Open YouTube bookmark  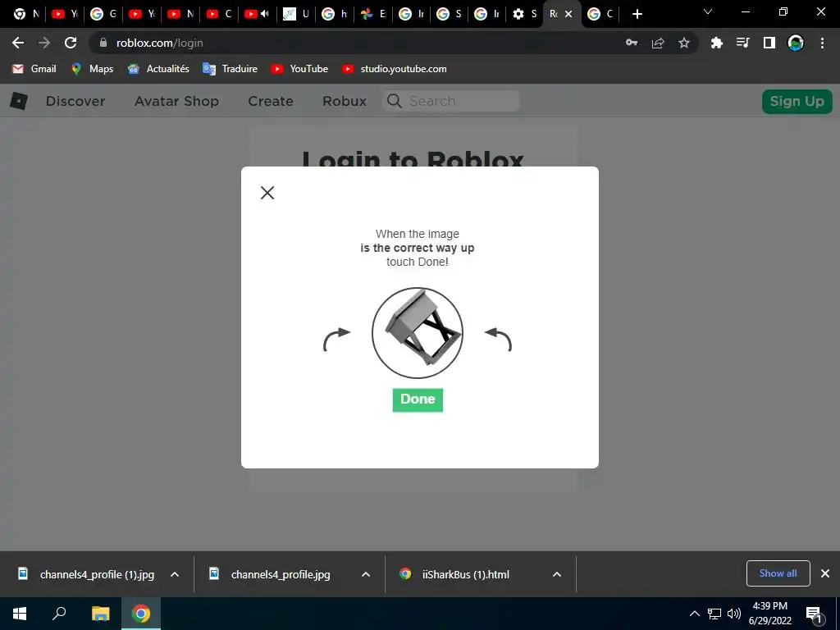click(299, 69)
